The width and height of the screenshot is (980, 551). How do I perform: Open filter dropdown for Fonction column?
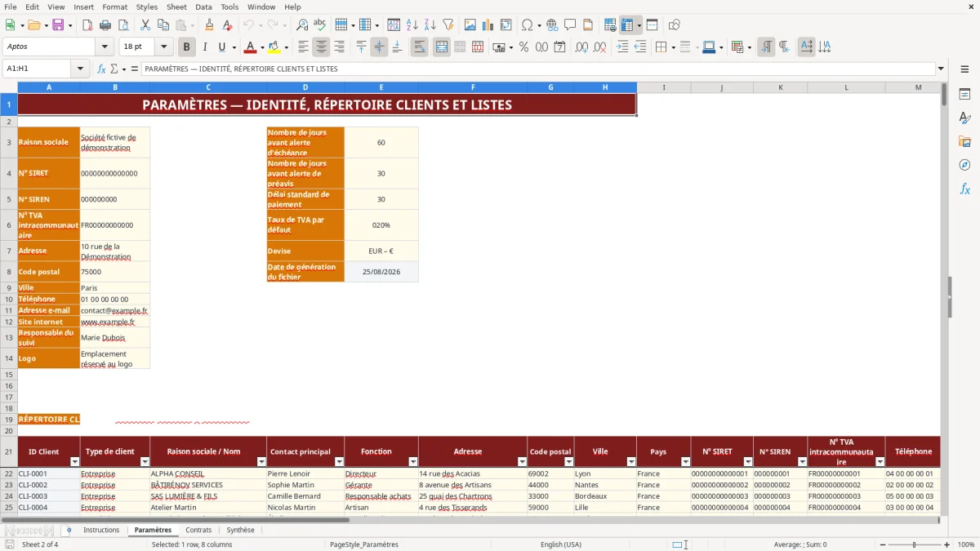point(412,462)
